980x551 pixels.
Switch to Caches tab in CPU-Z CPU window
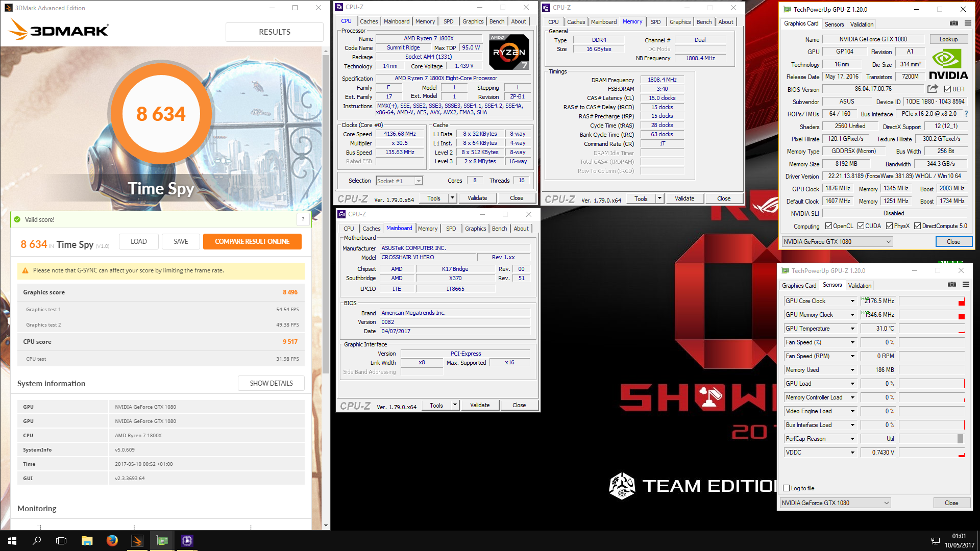[369, 21]
